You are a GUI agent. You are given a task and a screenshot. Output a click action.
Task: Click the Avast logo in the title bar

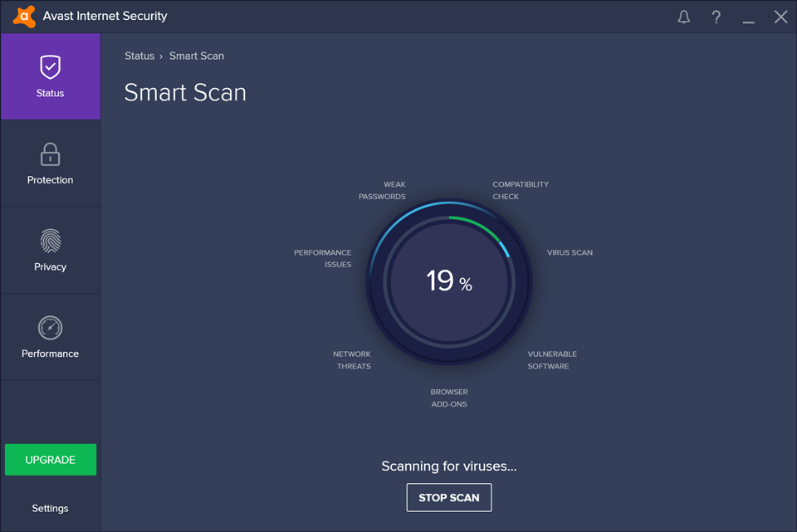[x=22, y=16]
